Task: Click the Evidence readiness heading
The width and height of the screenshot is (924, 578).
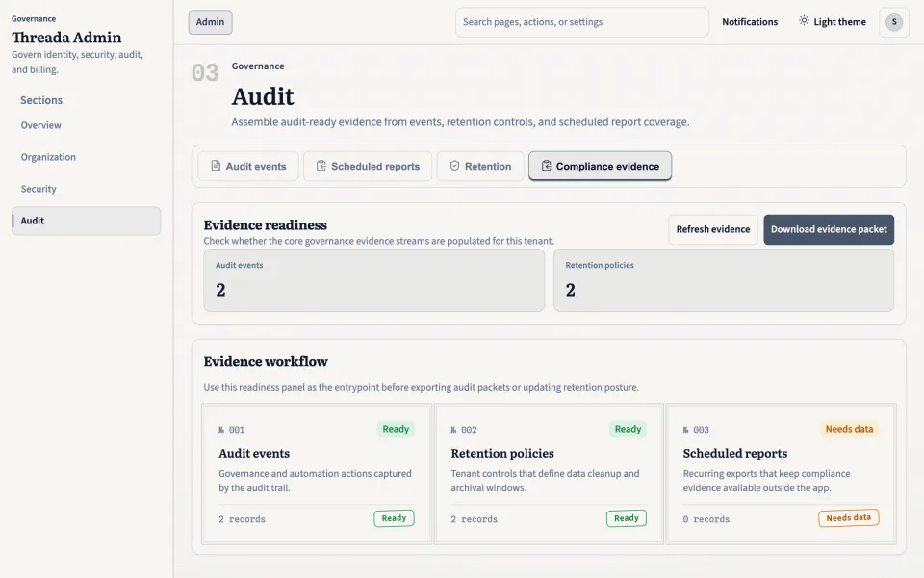Action: pyautogui.click(x=266, y=224)
